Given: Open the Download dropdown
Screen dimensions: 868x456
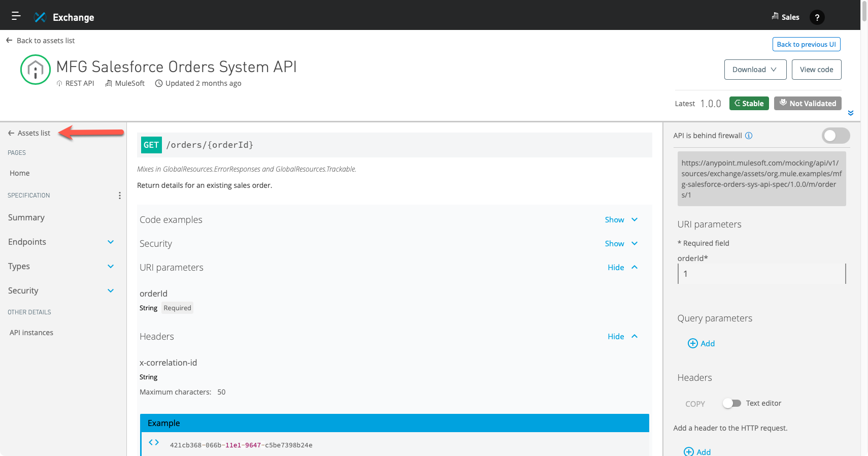Looking at the screenshot, I should tap(755, 70).
